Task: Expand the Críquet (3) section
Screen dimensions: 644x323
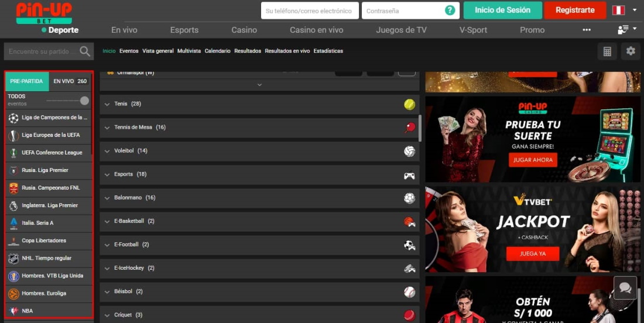Action: tap(259, 315)
